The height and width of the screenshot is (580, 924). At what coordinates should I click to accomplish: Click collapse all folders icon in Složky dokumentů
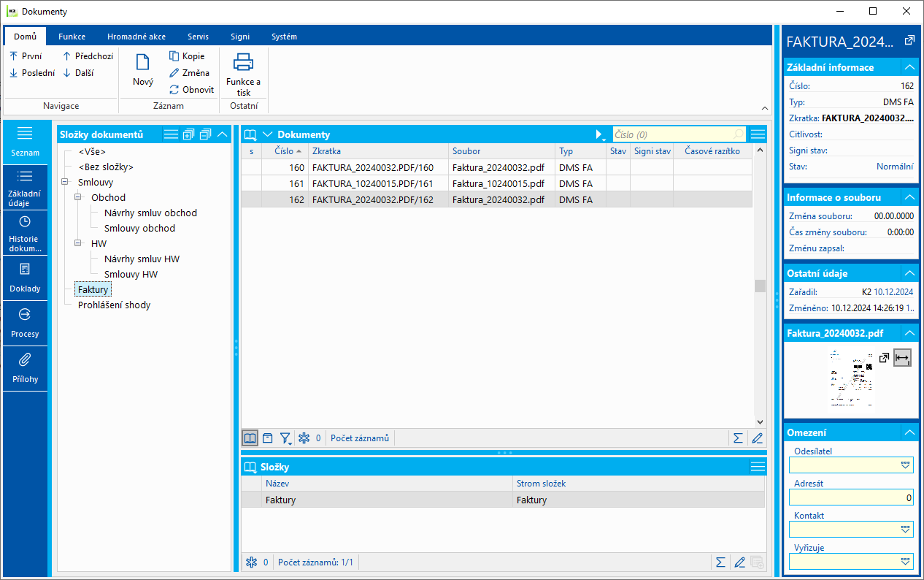coord(205,134)
